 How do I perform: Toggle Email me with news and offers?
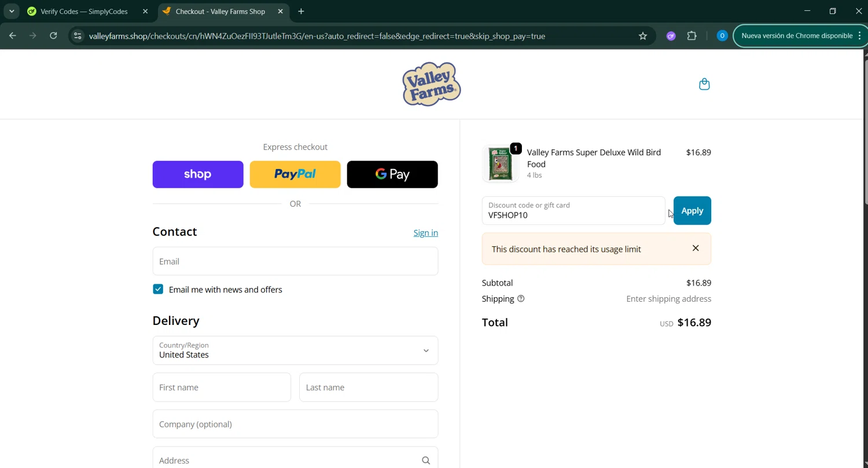tap(158, 289)
